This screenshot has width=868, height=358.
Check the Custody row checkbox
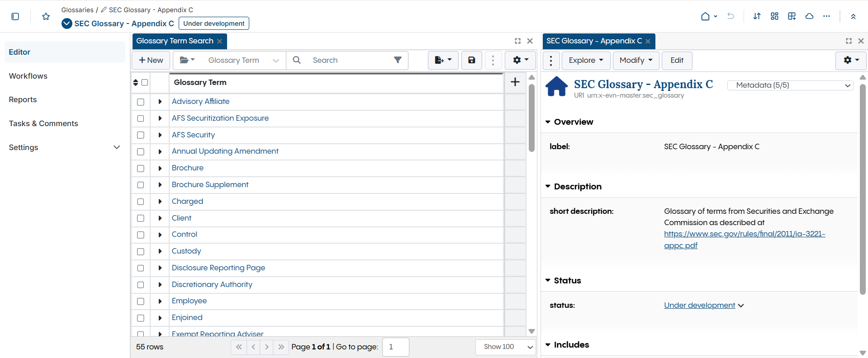click(x=141, y=251)
